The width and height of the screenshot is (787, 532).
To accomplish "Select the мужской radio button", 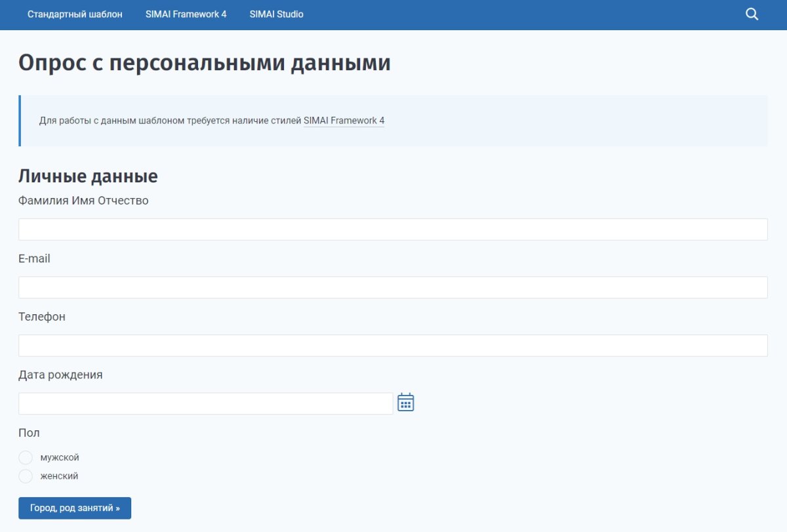I will click(26, 457).
